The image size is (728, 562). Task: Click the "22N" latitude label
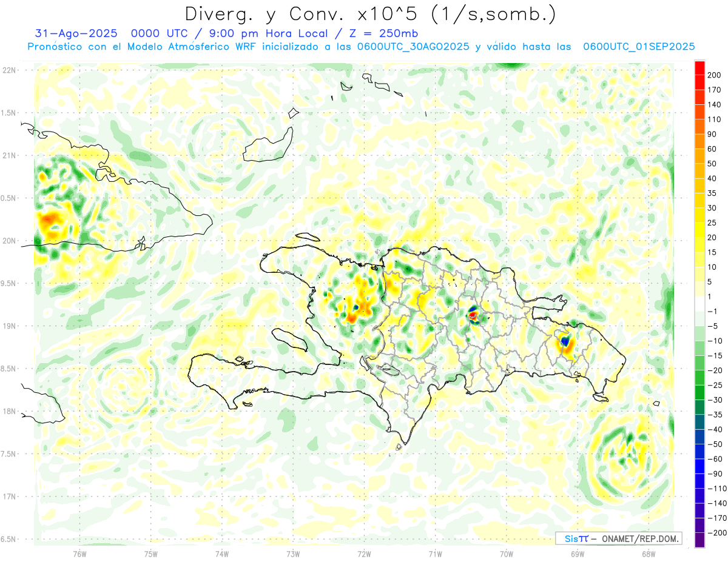(8, 70)
